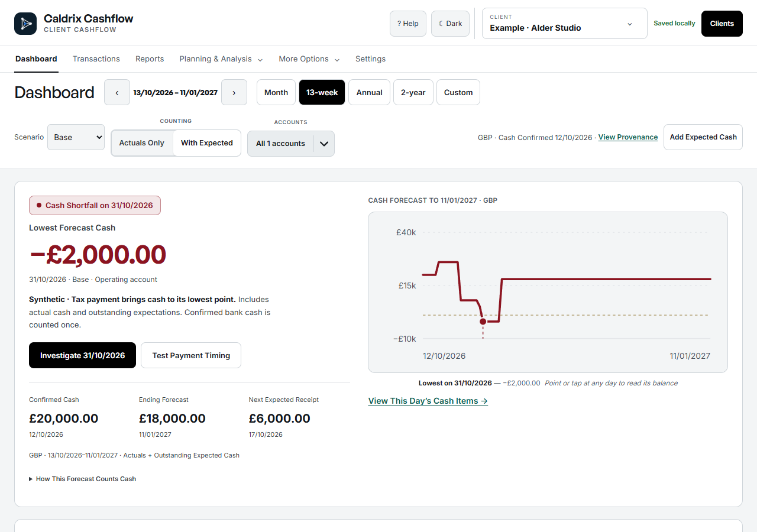
Task: Switch to the Month view
Action: pyautogui.click(x=276, y=93)
